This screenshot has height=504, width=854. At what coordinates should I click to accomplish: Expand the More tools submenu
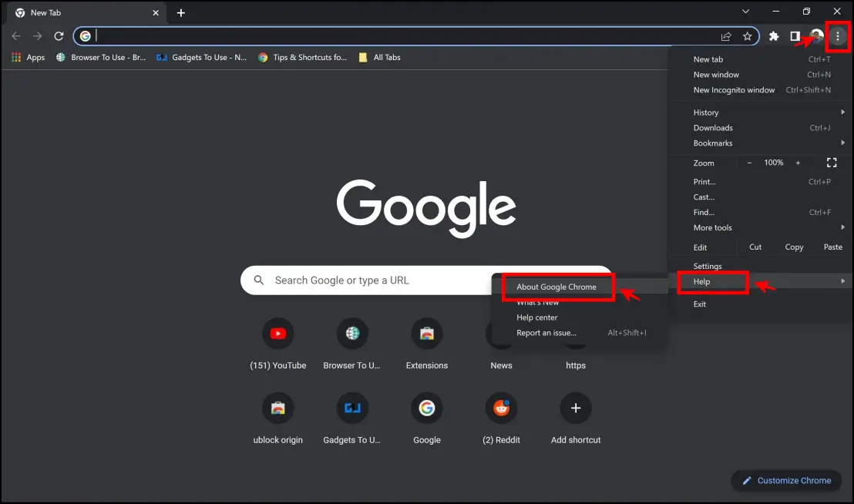pos(761,227)
